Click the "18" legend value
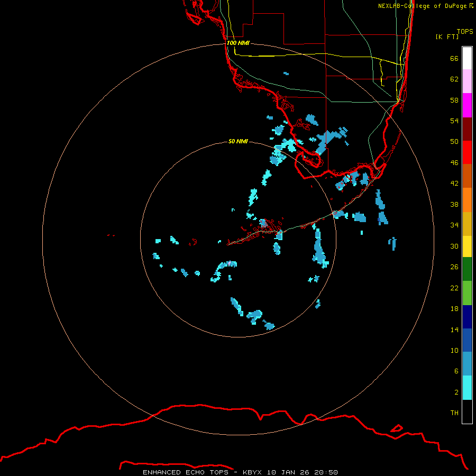The image size is (476, 476). [454, 309]
